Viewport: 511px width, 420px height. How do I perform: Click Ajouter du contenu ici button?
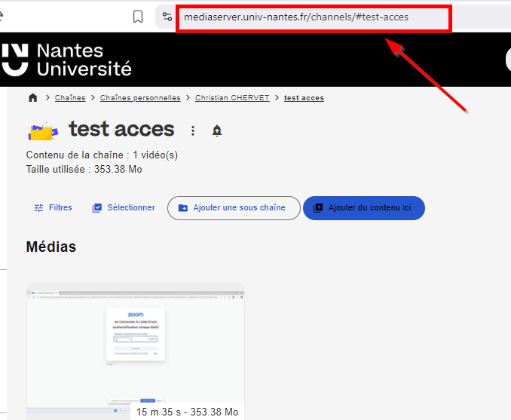click(364, 208)
